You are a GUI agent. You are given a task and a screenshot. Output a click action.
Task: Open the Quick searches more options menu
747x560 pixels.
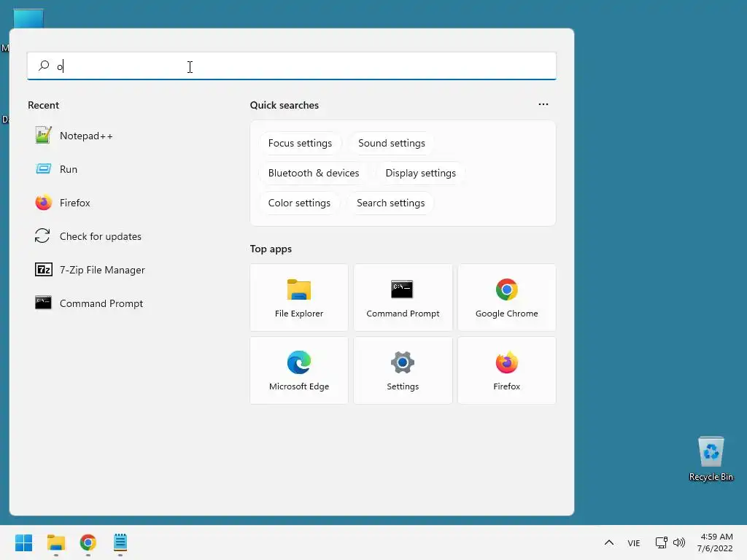[543, 104]
